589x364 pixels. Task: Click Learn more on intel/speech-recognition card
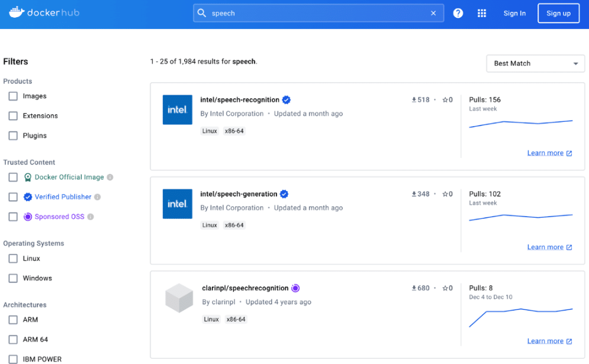tap(549, 153)
